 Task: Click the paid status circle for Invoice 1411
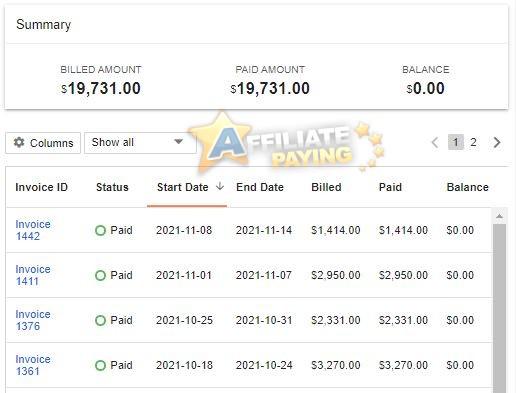tap(100, 275)
